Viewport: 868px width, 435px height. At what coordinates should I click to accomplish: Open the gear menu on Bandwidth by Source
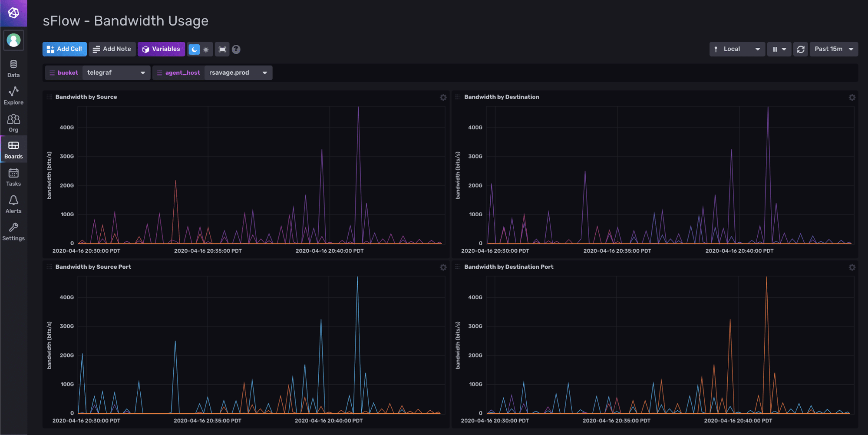443,97
